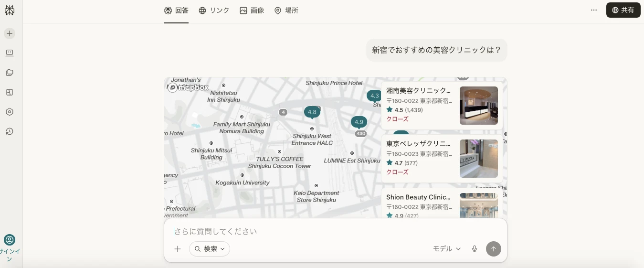Click the send arrow button
Screen dimensions: 644x268
pyautogui.click(x=494, y=249)
